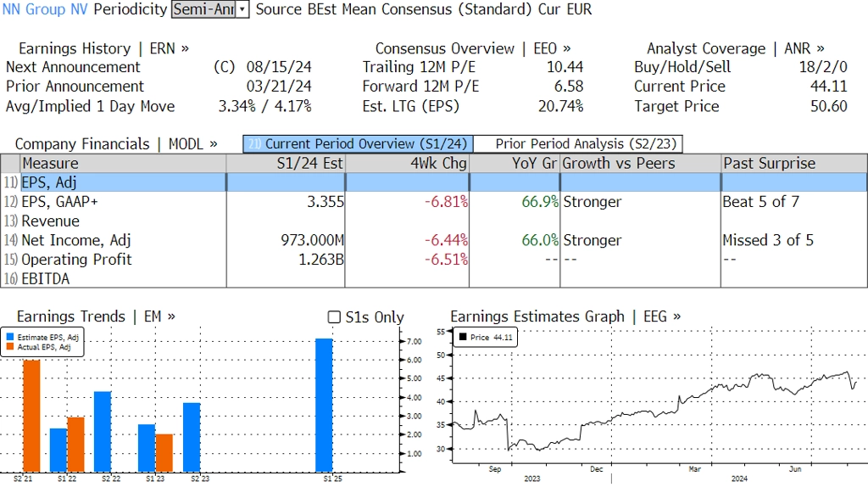
Task: Open Consensus Overview EEO link
Action: click(x=473, y=48)
